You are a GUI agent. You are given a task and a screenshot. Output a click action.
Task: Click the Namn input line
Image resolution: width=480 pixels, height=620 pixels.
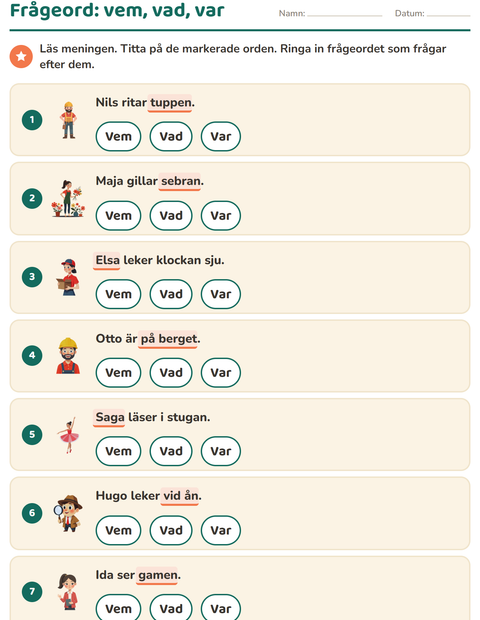(344, 13)
